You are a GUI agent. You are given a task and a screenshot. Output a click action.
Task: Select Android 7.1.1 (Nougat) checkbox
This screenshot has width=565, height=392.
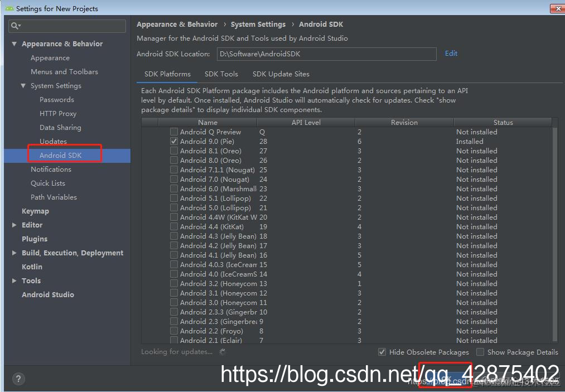[x=174, y=170]
